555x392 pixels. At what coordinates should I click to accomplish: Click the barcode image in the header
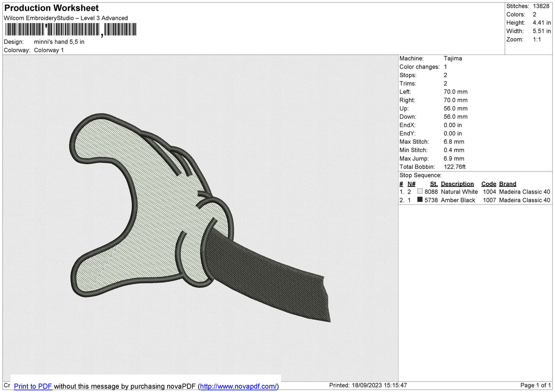(71, 30)
